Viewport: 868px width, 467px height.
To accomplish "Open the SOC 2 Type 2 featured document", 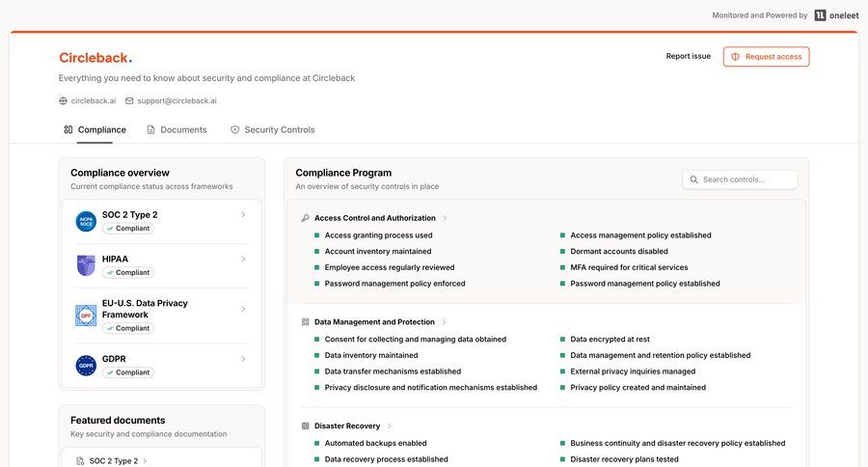I will click(x=113, y=461).
